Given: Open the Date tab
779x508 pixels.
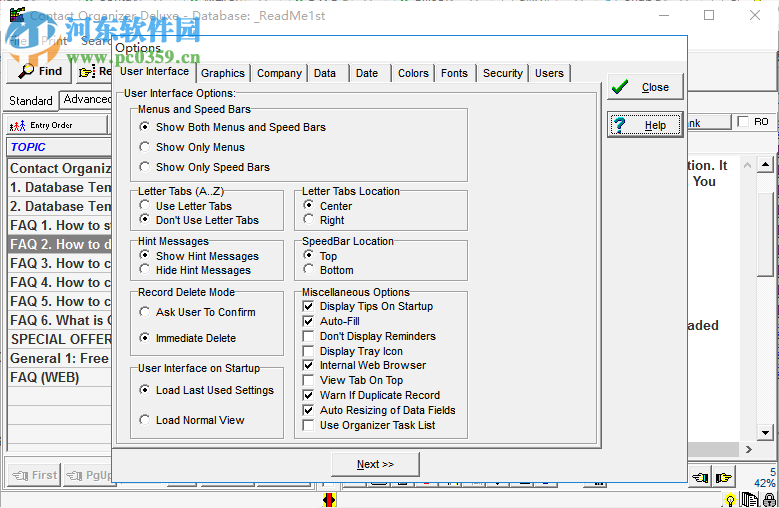Looking at the screenshot, I should coord(367,73).
